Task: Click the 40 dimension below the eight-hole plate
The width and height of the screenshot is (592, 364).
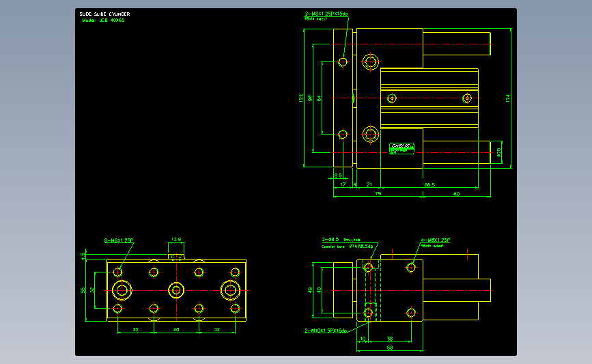Action: click(x=176, y=330)
